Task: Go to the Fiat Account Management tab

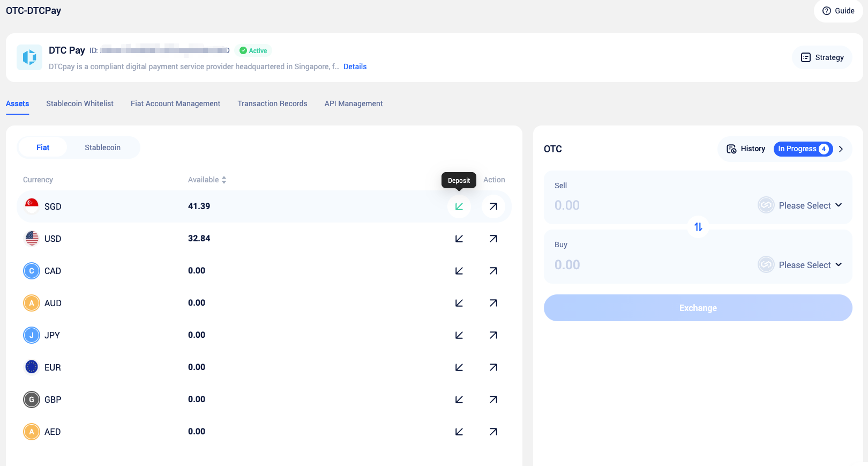Action: click(x=175, y=103)
